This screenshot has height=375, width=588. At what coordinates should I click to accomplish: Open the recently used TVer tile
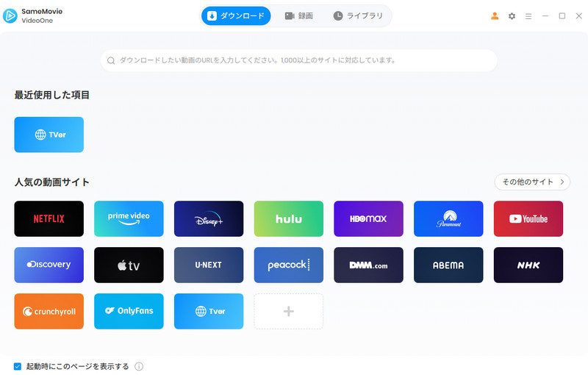tap(49, 135)
